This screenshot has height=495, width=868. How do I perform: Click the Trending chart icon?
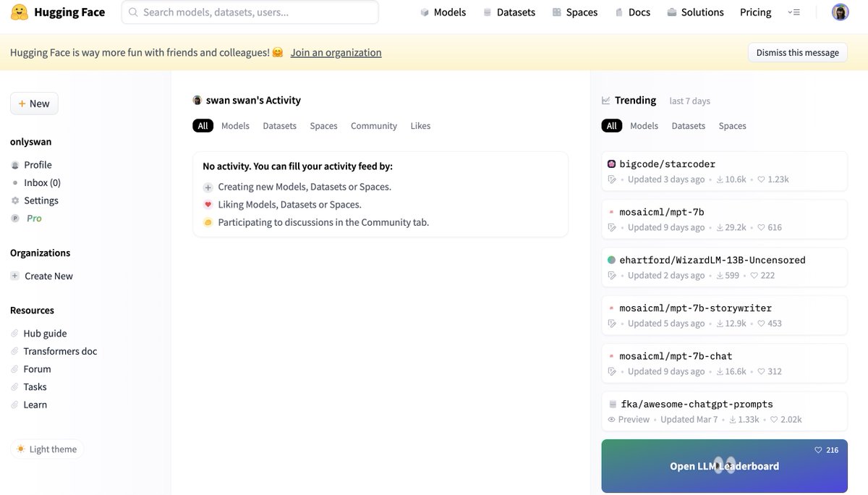606,101
